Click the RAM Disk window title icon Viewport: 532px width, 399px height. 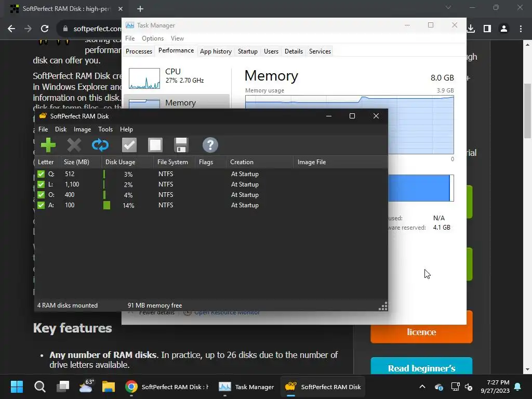tap(43, 116)
